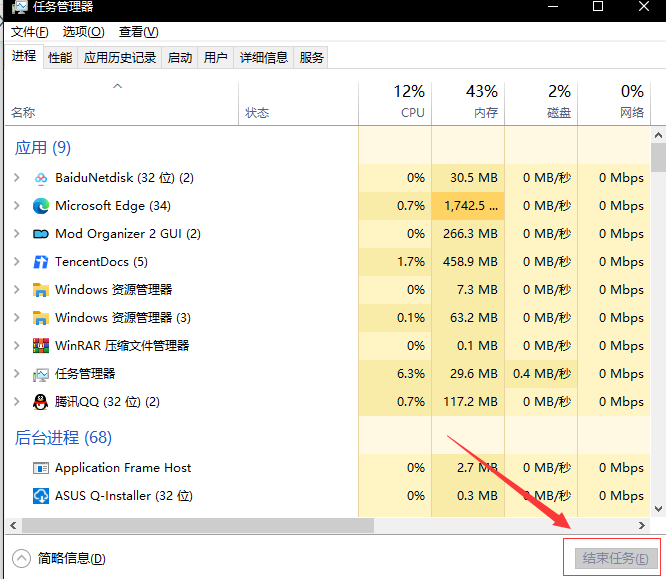Click the WinRAR 压缩文件管理器 icon

tap(41, 346)
